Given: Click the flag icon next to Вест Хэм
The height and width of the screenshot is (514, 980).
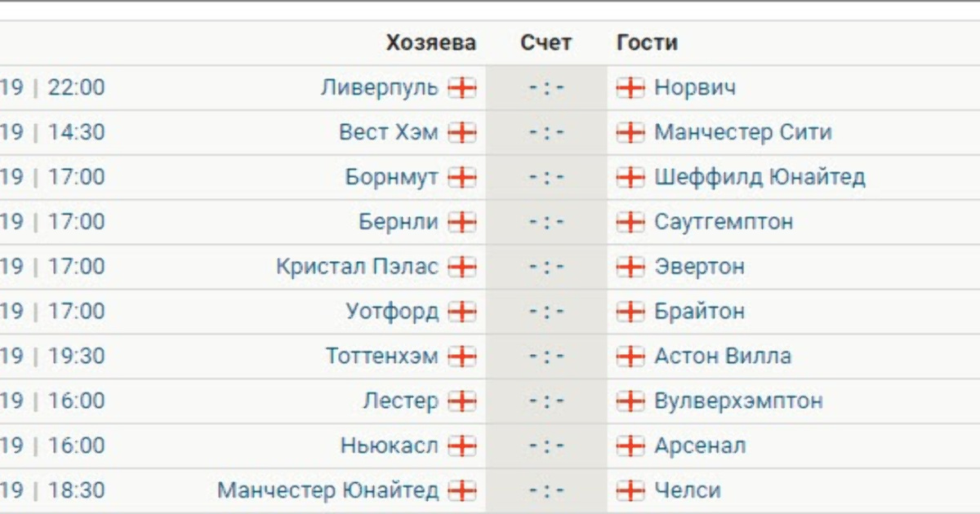Looking at the screenshot, I should (462, 133).
